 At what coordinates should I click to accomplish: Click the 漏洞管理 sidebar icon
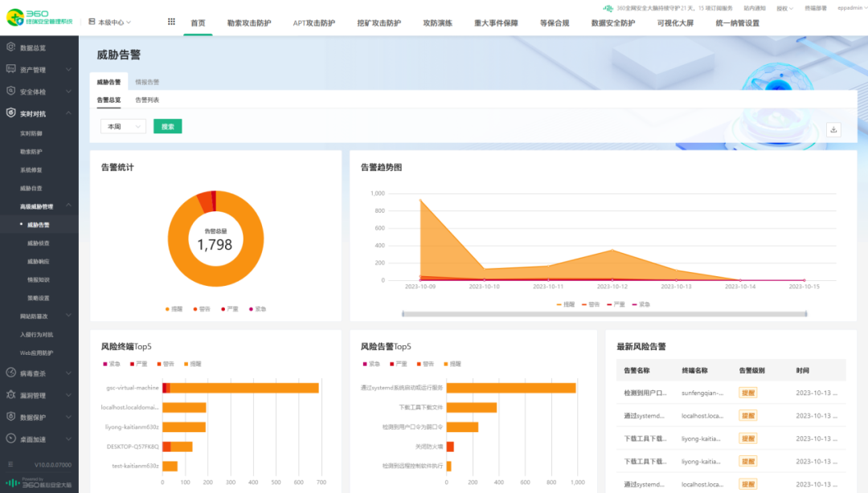tap(12, 394)
